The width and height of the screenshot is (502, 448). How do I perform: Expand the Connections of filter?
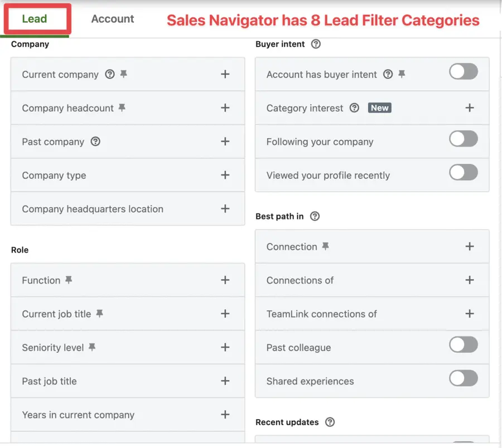coord(470,280)
